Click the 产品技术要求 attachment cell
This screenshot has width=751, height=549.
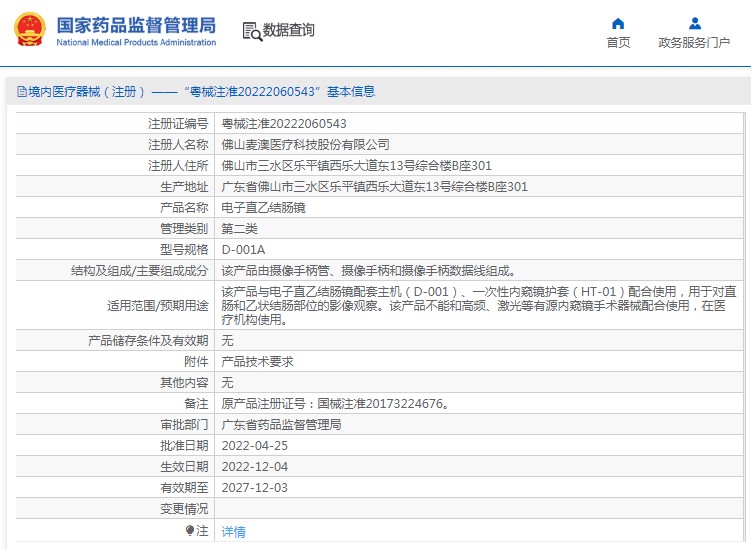coord(257,361)
